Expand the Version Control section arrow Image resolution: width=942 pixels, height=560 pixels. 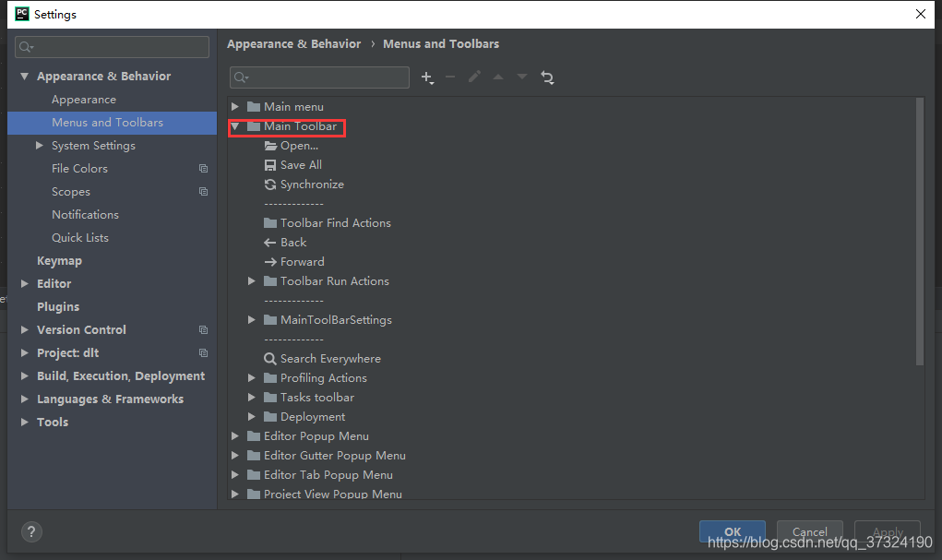25,330
